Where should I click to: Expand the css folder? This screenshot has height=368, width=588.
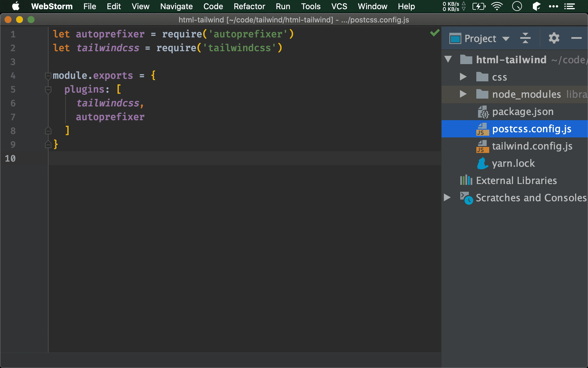[x=463, y=77]
